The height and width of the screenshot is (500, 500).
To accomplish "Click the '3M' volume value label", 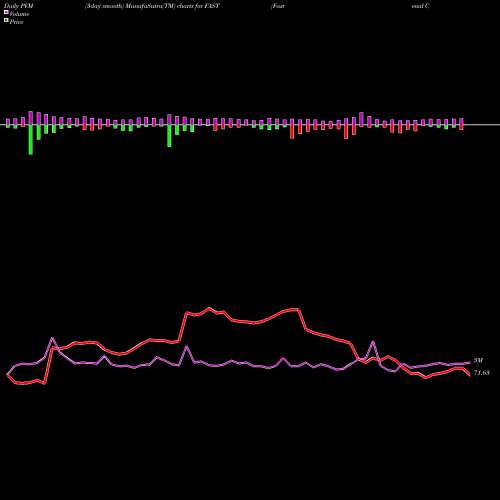I will (478, 360).
